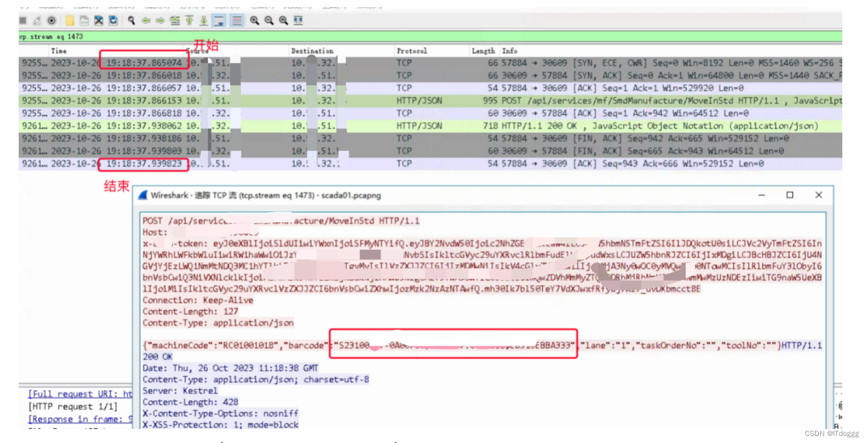
Task: Jump to the last packet icon
Action: pyautogui.click(x=204, y=20)
